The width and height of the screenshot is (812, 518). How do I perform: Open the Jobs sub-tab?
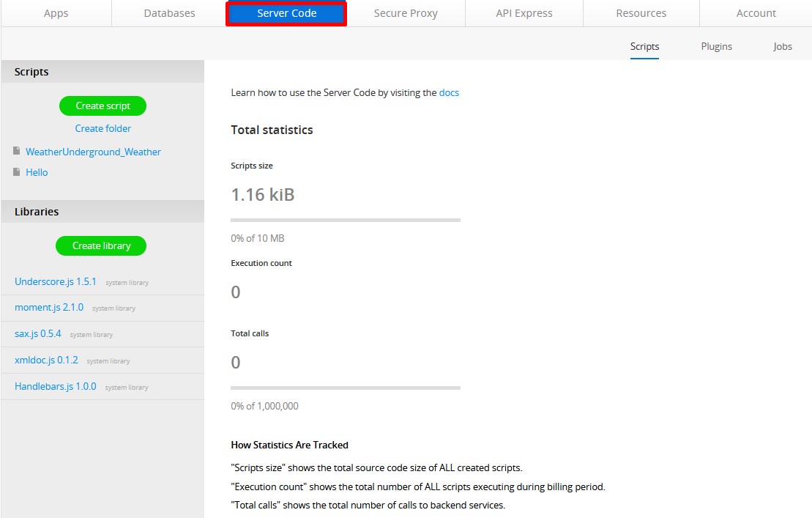click(783, 47)
